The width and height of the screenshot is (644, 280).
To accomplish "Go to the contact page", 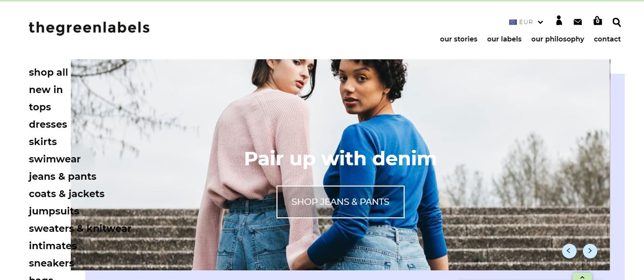I will click(607, 39).
